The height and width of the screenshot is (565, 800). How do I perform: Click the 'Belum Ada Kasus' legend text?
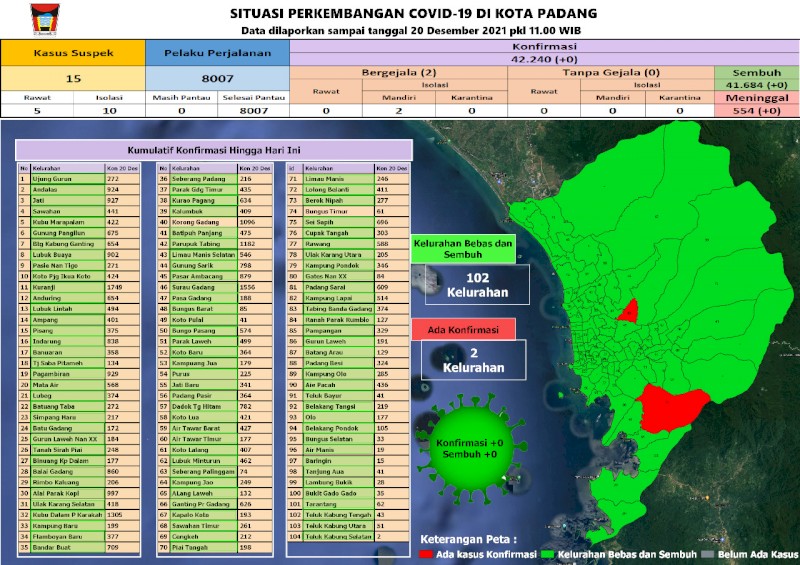point(758,554)
